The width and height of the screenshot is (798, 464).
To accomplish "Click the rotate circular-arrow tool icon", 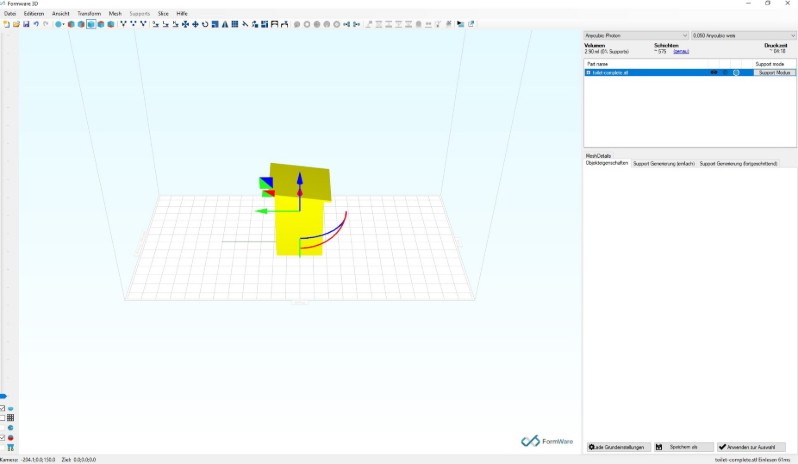I will [x=205, y=24].
